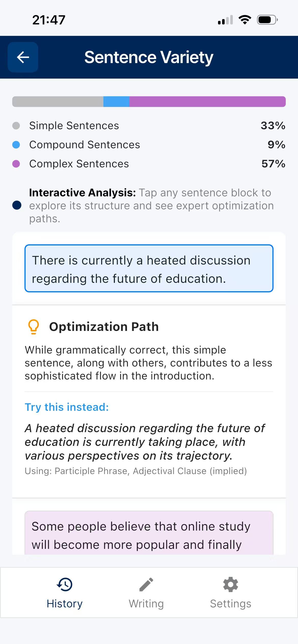The width and height of the screenshot is (298, 644).
Task: Click the Optimization Path lightbulb icon
Action: 33,327
